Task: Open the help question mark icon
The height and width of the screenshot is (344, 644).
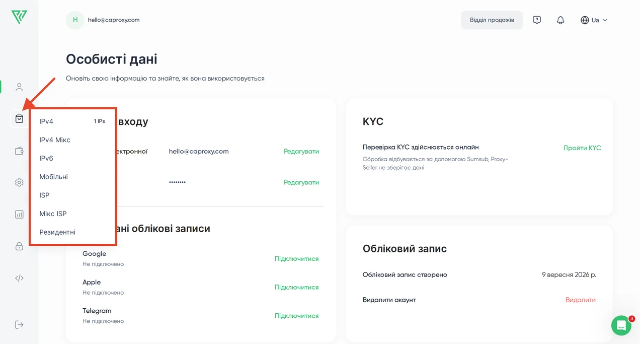Action: coord(537,20)
